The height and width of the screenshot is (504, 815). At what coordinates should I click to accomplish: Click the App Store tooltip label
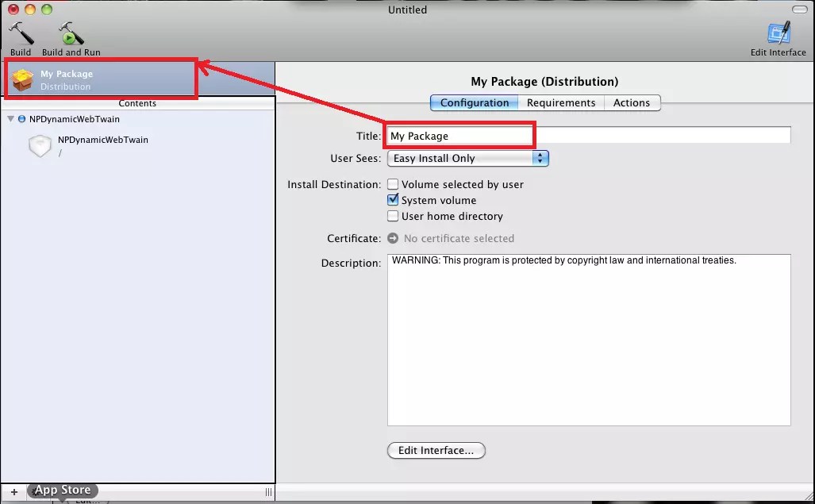tap(63, 490)
